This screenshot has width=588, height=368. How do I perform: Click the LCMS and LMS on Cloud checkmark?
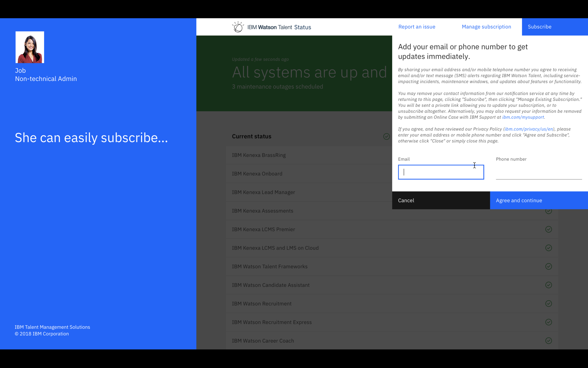[549, 248]
